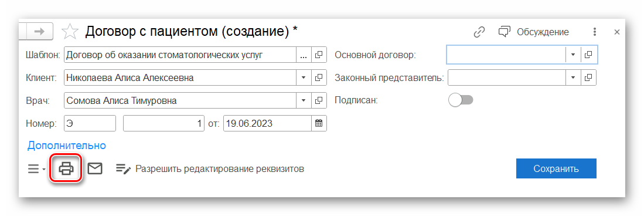Open the Клиент record with open icon
This screenshot has height=216, width=644.
[319, 77]
